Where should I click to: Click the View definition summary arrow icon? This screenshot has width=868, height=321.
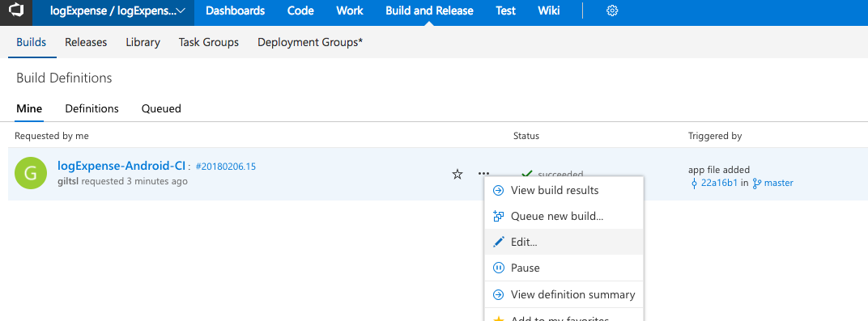point(498,295)
